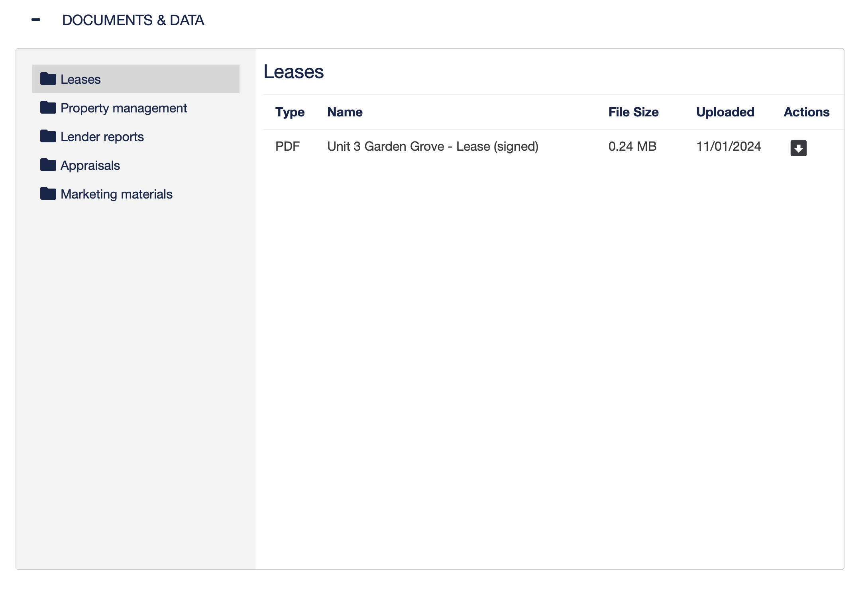Open the Lender reports folder
The width and height of the screenshot is (868, 590).
point(102,137)
